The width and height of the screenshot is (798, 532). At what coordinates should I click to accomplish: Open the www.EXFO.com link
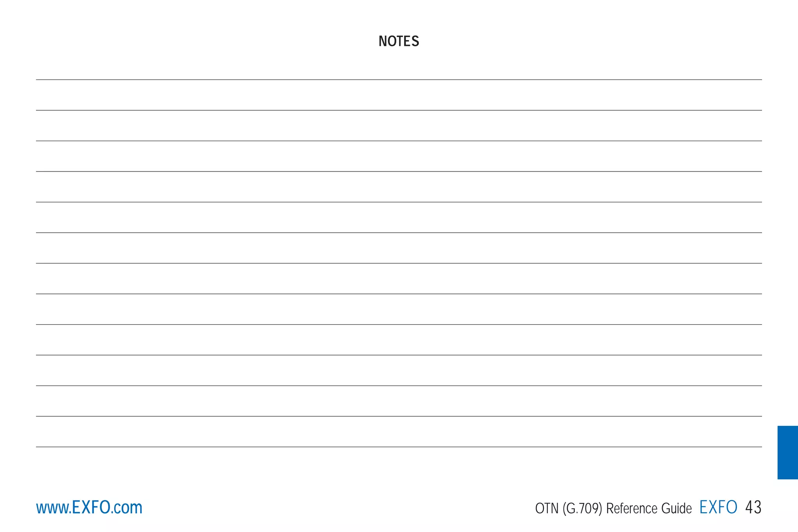(89, 507)
